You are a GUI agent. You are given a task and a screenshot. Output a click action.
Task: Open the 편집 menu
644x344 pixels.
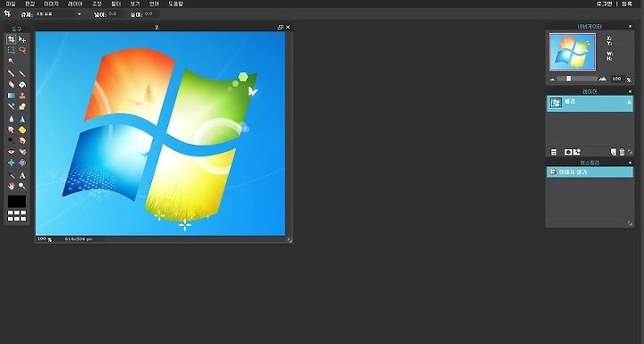tap(30, 4)
